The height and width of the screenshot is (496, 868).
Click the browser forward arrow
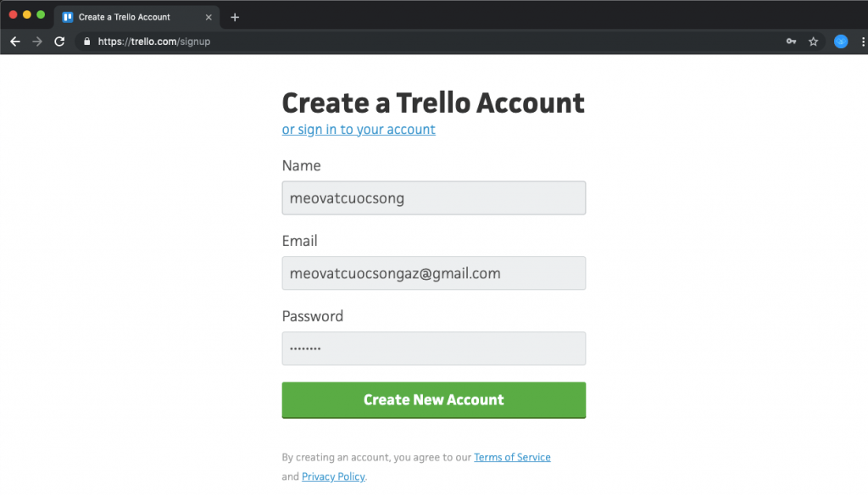coord(37,42)
